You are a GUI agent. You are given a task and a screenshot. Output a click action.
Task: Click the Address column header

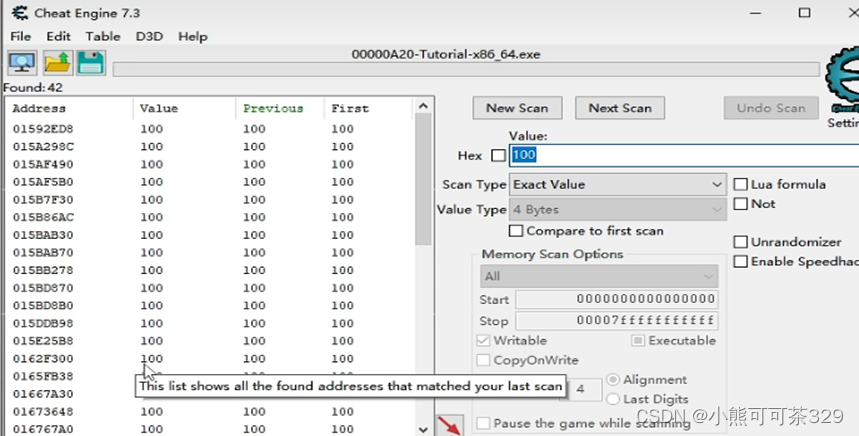click(69, 108)
